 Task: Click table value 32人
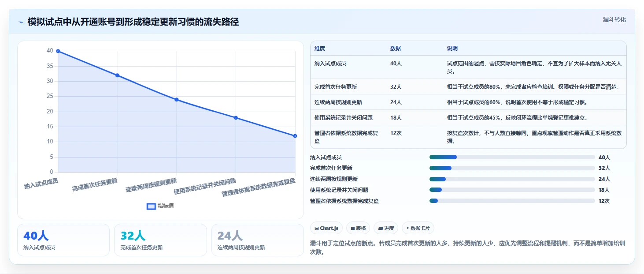coord(396,87)
